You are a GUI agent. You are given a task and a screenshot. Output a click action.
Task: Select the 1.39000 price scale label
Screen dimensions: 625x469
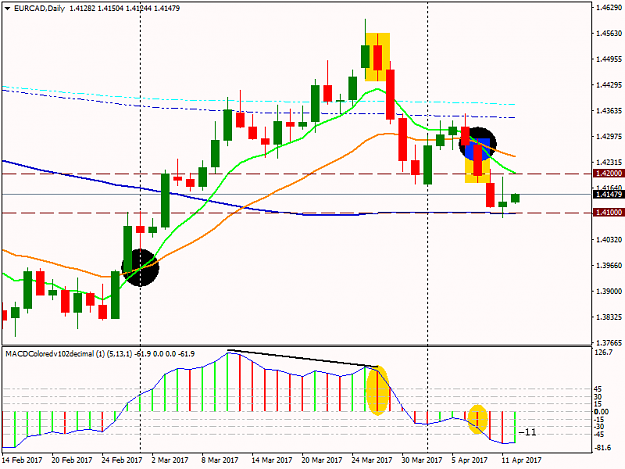click(x=609, y=291)
